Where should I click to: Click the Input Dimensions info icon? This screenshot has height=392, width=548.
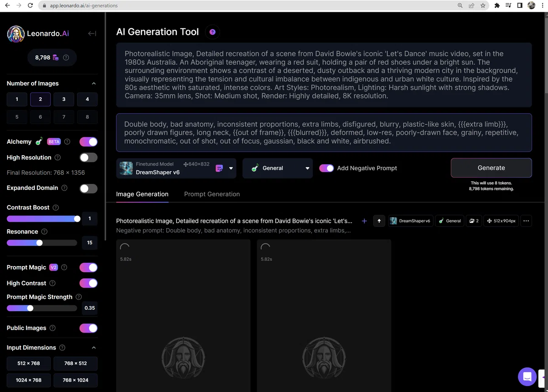(x=62, y=348)
